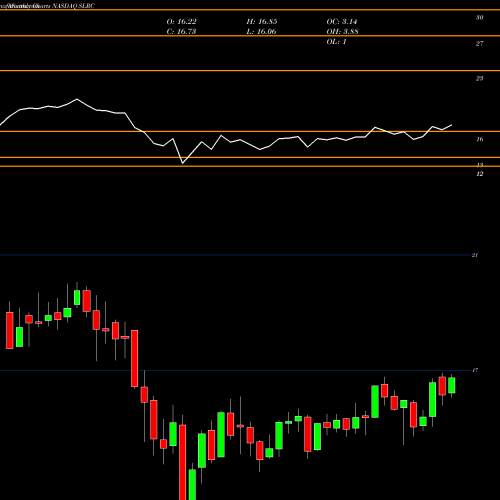
Task: Select the close value 'C: 16.73'
Action: click(182, 32)
